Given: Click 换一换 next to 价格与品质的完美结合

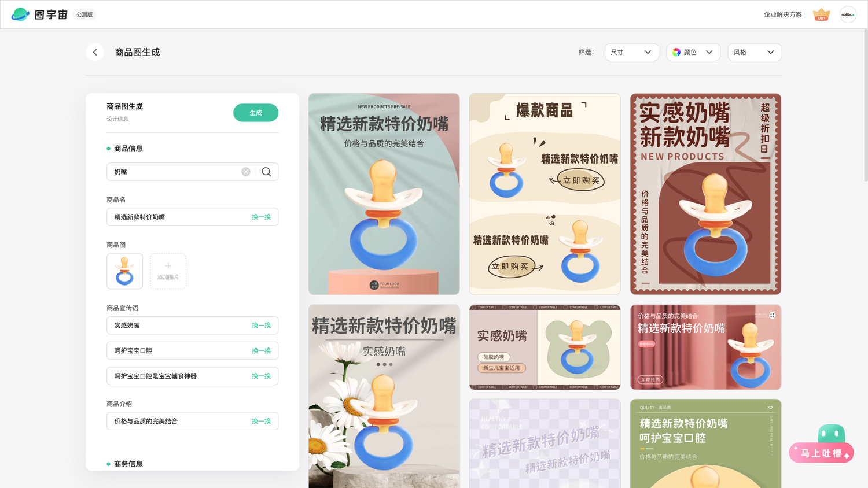Looking at the screenshot, I should [261, 422].
